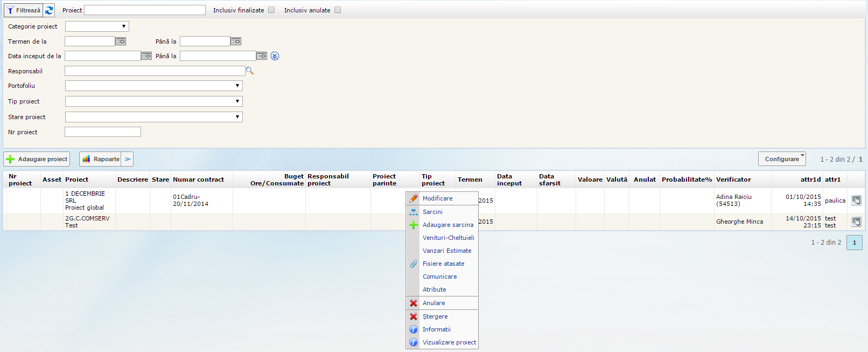
Task: Choose Modificare from the context menu
Action: [437, 198]
